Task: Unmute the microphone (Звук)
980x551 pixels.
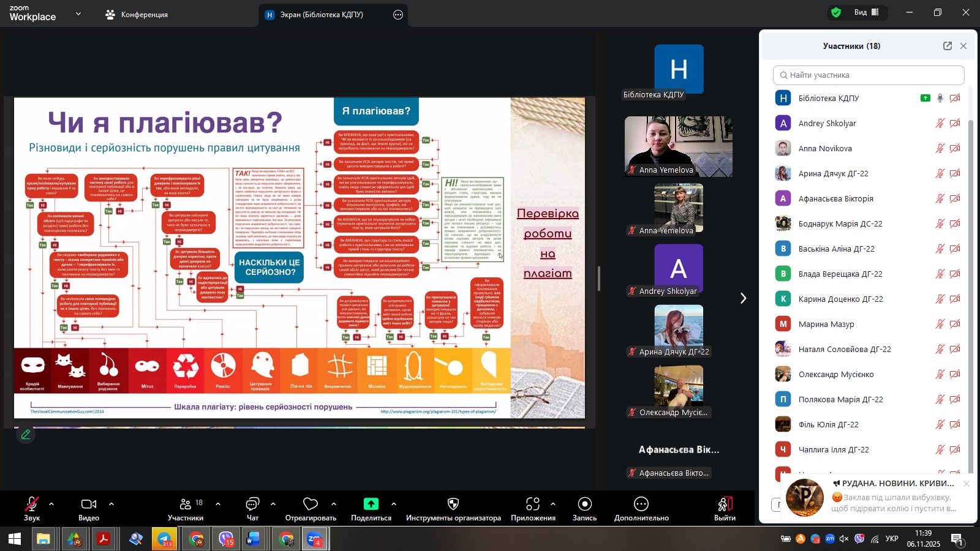Action: pos(31,504)
